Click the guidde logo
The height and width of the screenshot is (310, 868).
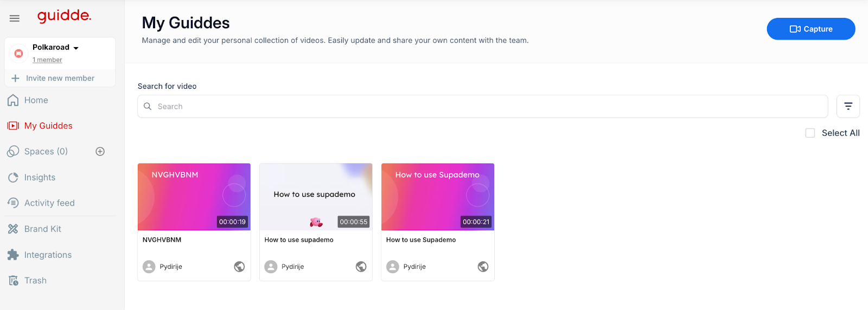(x=64, y=16)
